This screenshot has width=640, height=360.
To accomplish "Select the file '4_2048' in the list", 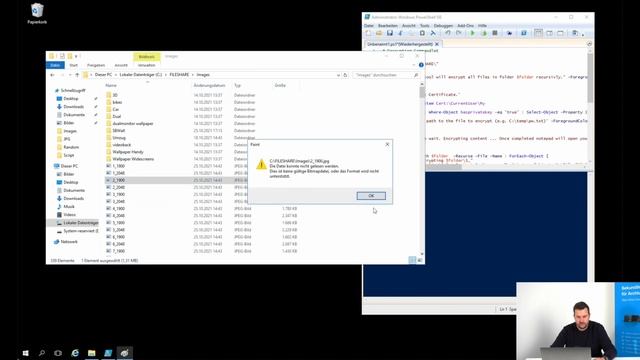I will (x=118, y=216).
